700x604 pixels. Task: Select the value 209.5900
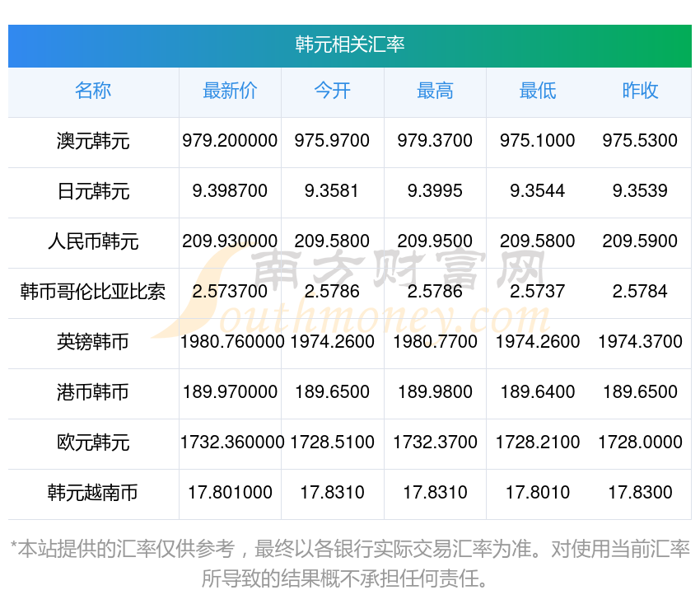click(640, 241)
